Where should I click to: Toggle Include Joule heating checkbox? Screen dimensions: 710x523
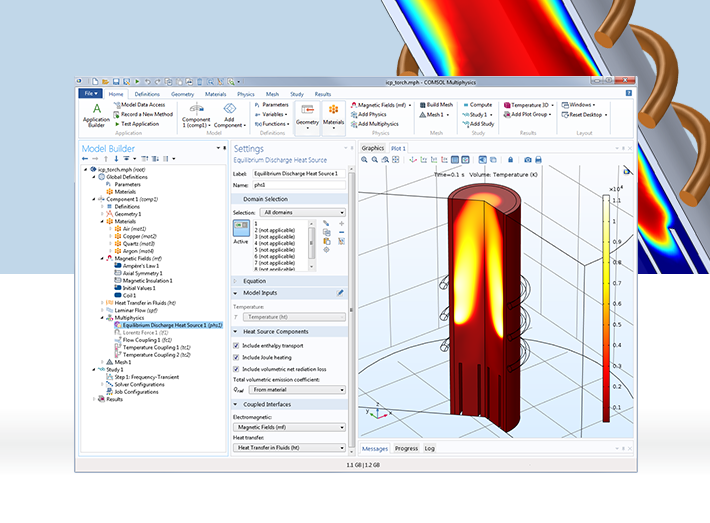click(x=236, y=356)
